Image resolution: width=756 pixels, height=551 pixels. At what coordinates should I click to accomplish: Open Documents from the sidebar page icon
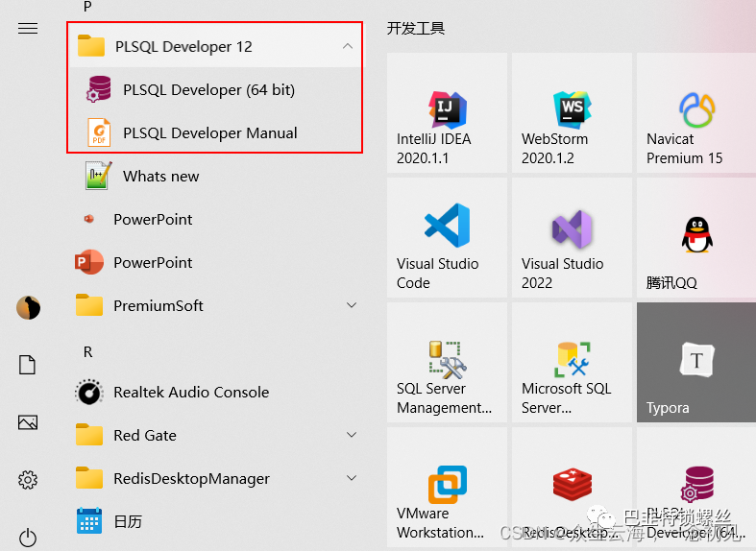[x=28, y=365]
